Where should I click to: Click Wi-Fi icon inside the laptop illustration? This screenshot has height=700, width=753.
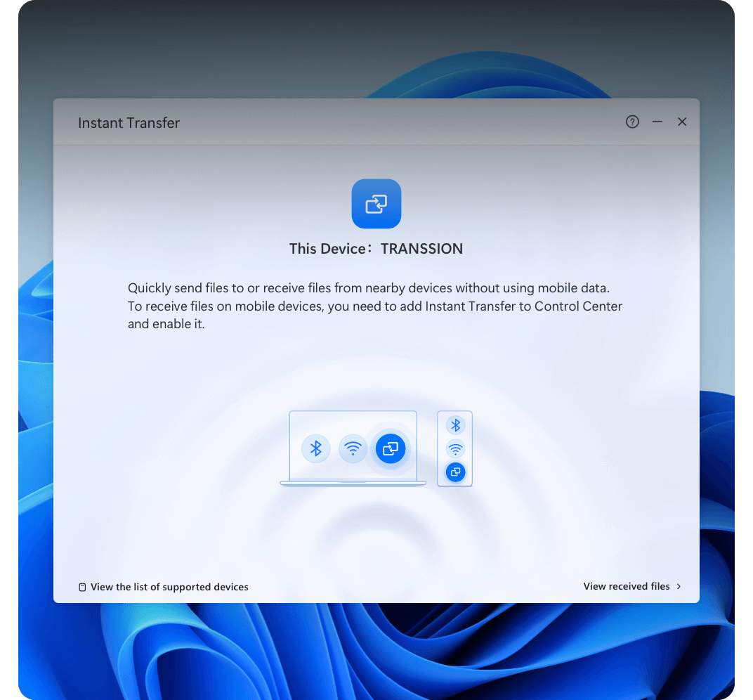(353, 448)
